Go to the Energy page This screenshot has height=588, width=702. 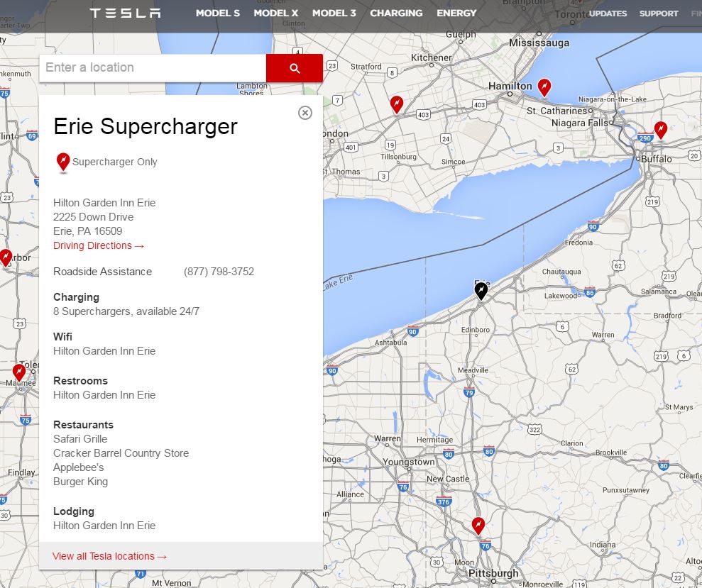456,13
